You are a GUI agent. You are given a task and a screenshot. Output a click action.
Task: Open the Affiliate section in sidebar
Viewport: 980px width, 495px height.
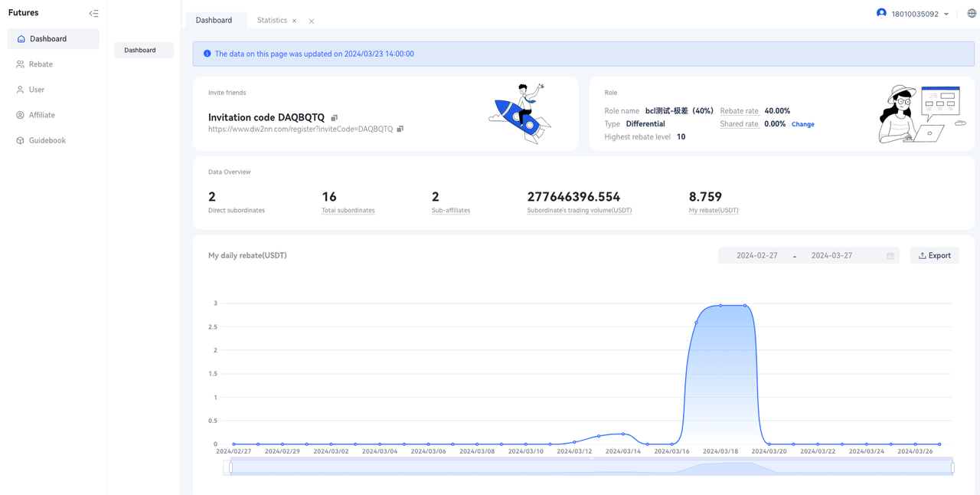(x=41, y=115)
